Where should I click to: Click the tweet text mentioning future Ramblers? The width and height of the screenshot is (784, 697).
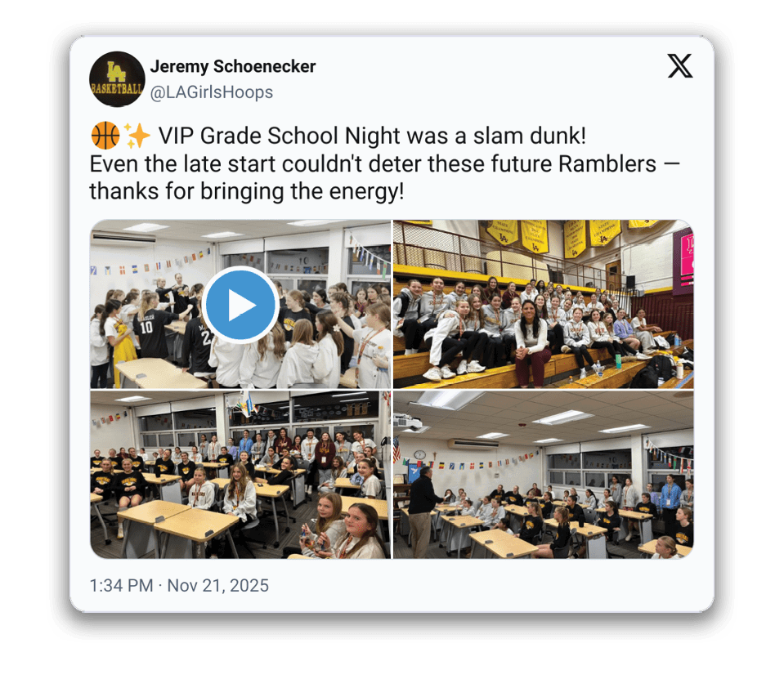(384, 163)
